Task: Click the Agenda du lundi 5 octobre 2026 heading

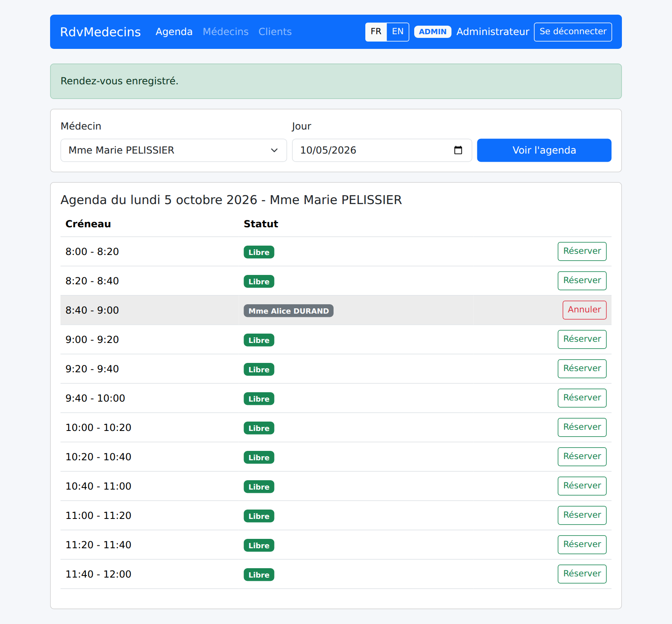Action: coord(231,200)
